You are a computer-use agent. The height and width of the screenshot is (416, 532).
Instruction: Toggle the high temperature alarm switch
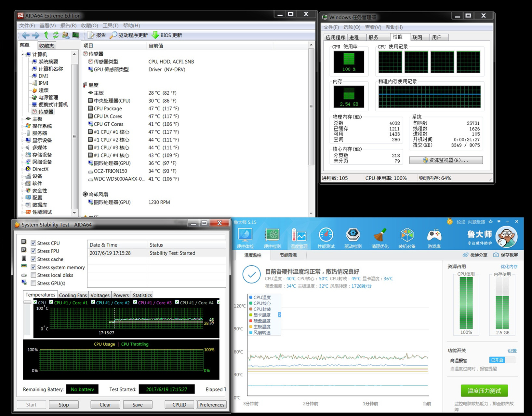click(502, 360)
